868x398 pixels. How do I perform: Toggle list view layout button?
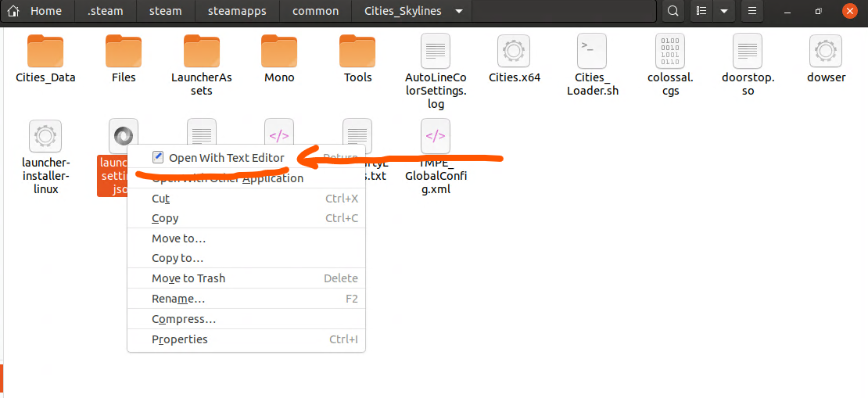coord(702,12)
